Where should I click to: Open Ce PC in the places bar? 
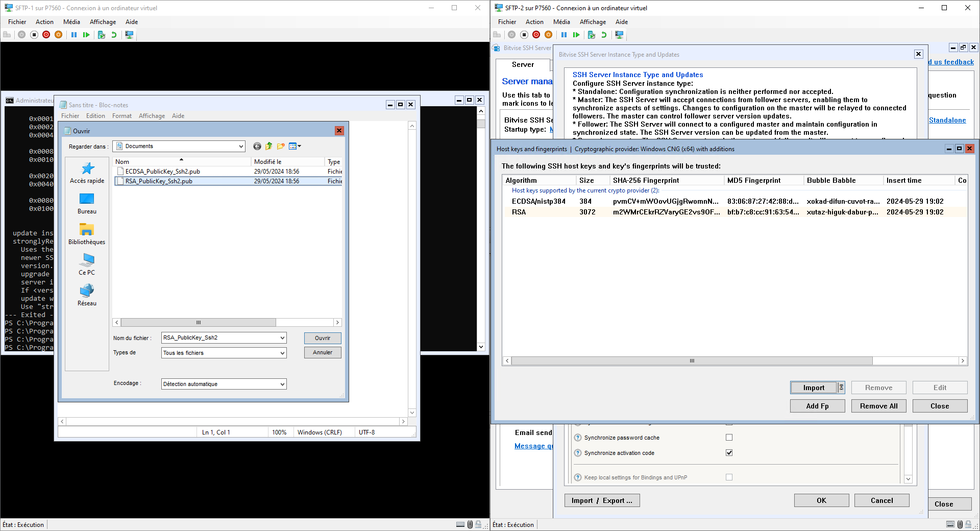(87, 265)
